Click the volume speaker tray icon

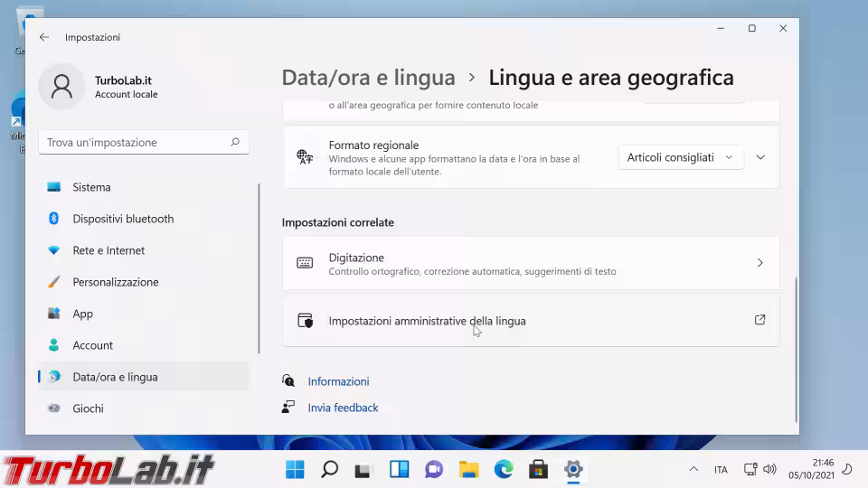point(769,469)
